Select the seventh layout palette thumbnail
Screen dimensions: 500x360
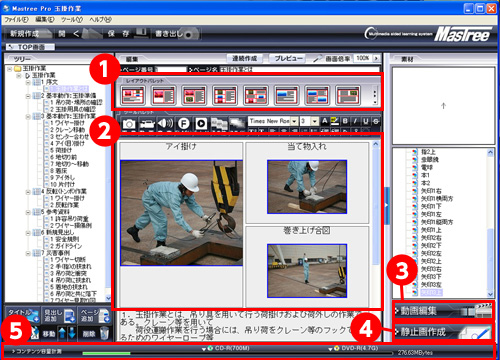click(317, 95)
